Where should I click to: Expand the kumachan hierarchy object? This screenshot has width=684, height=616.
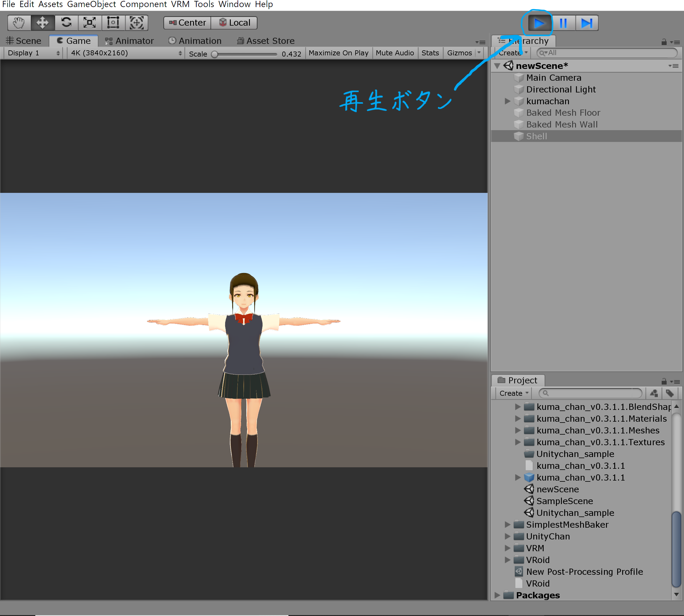507,101
